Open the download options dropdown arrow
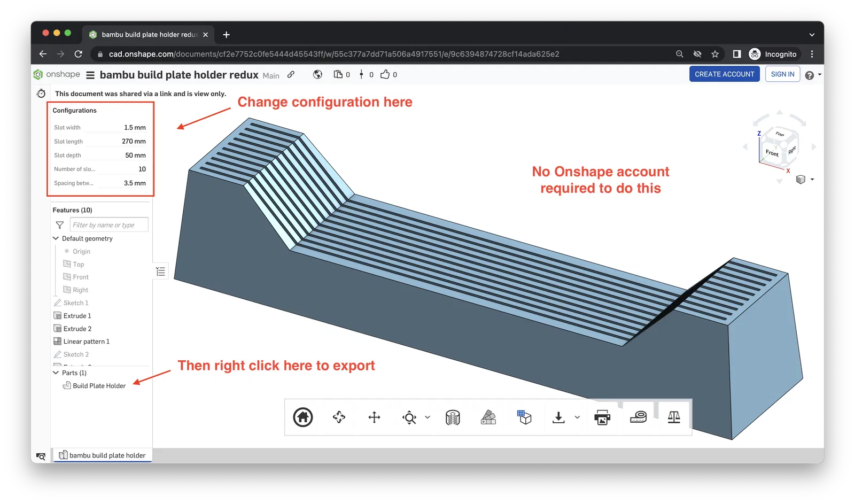 click(577, 417)
